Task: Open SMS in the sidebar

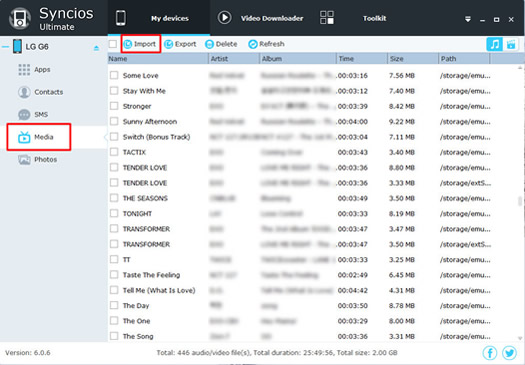Action: [41, 115]
